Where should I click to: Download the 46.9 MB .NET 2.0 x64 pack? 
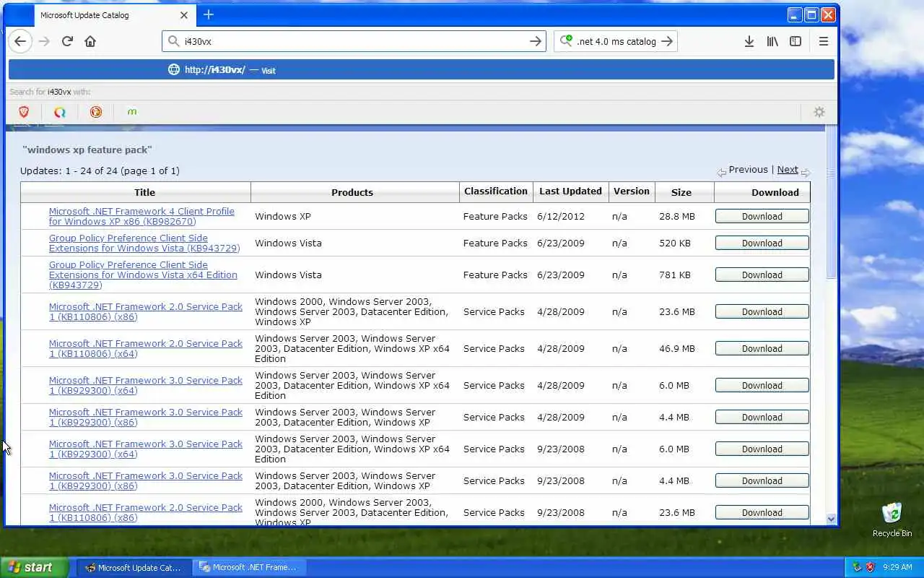pos(762,348)
